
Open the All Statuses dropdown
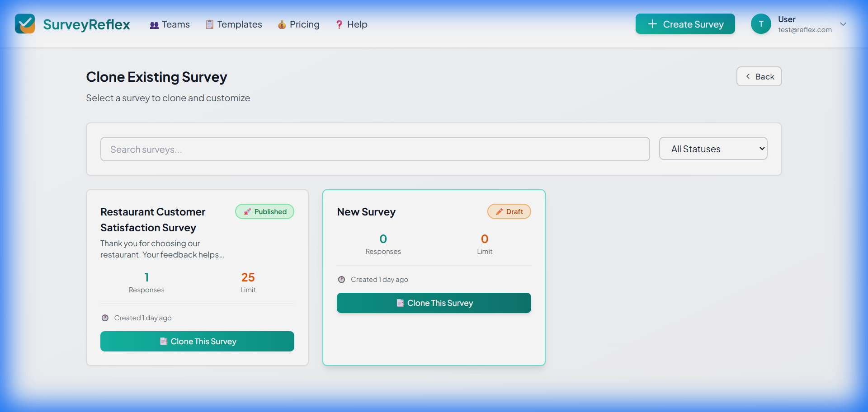pyautogui.click(x=713, y=149)
